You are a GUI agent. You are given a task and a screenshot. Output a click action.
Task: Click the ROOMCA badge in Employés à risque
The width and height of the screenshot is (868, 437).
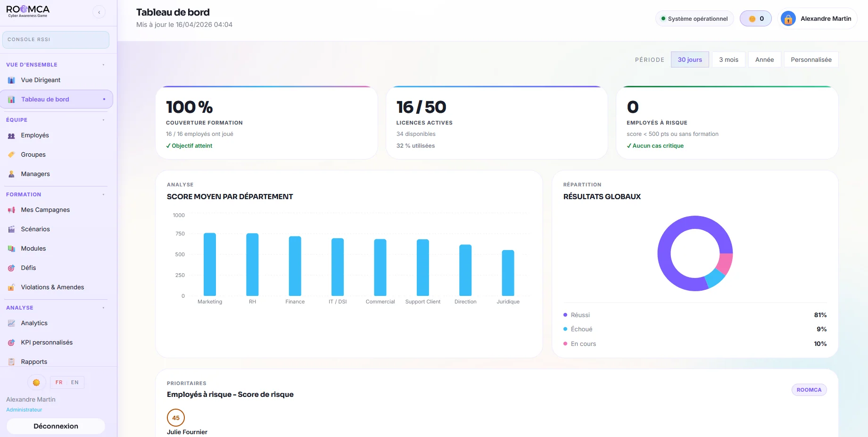click(x=809, y=390)
